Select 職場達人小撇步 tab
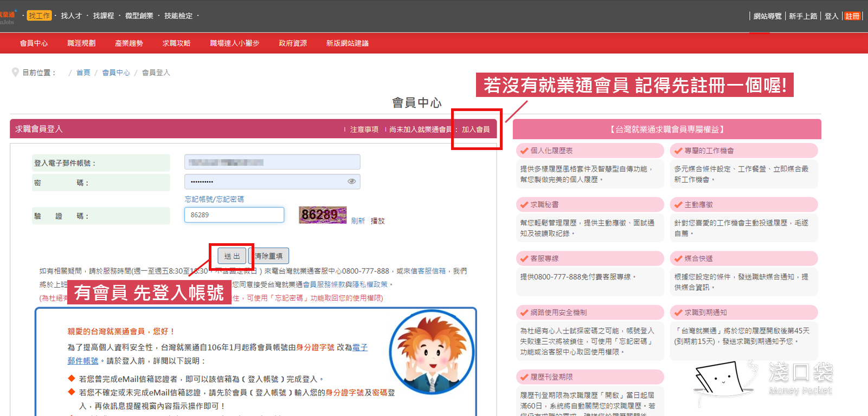 point(235,43)
